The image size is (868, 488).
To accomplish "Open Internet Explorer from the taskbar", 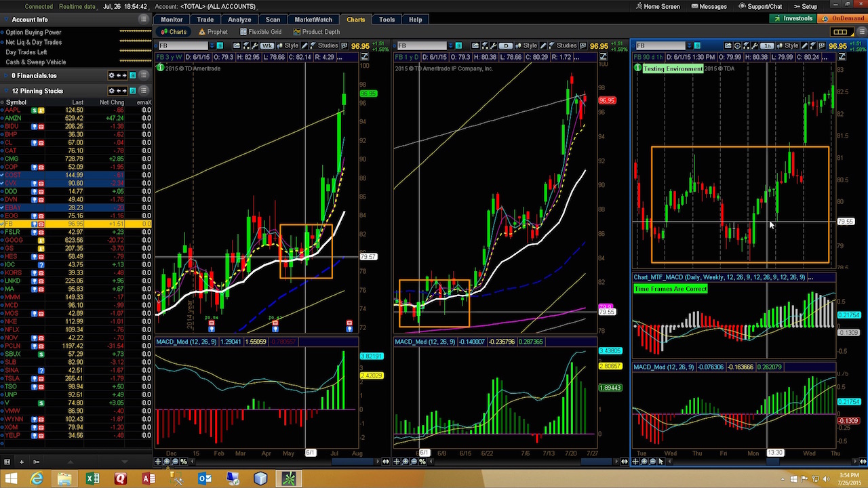I will (37, 479).
